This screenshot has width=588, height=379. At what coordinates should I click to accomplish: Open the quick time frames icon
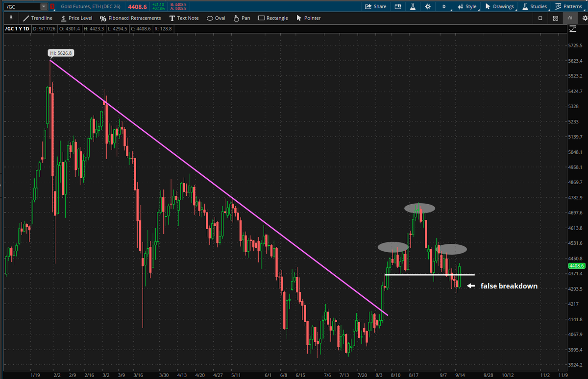(x=397, y=6)
